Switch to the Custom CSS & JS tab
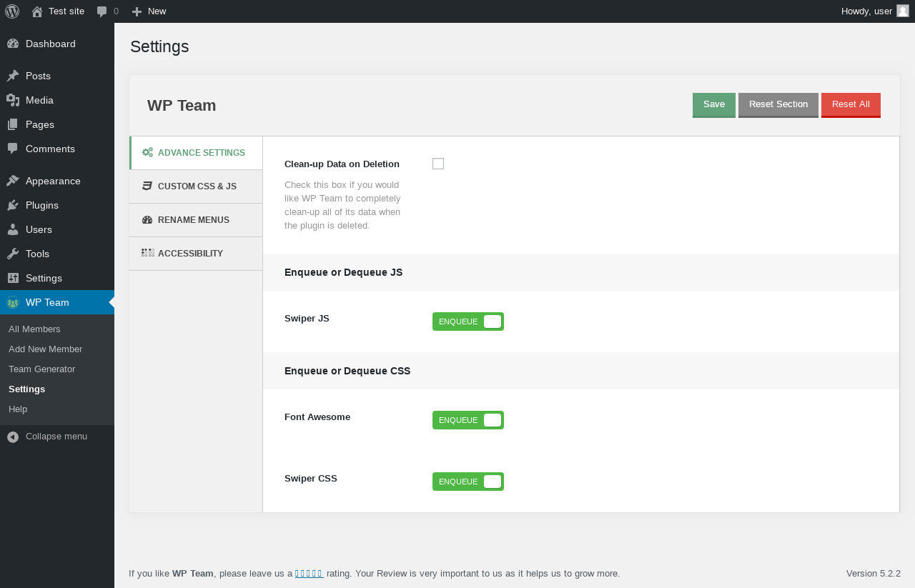Image resolution: width=915 pixels, height=588 pixels. point(196,186)
